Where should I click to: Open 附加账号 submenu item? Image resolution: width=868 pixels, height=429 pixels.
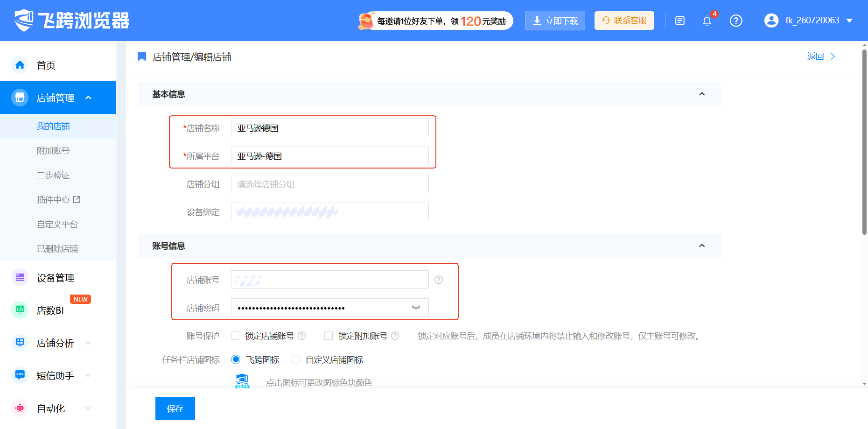pos(53,151)
